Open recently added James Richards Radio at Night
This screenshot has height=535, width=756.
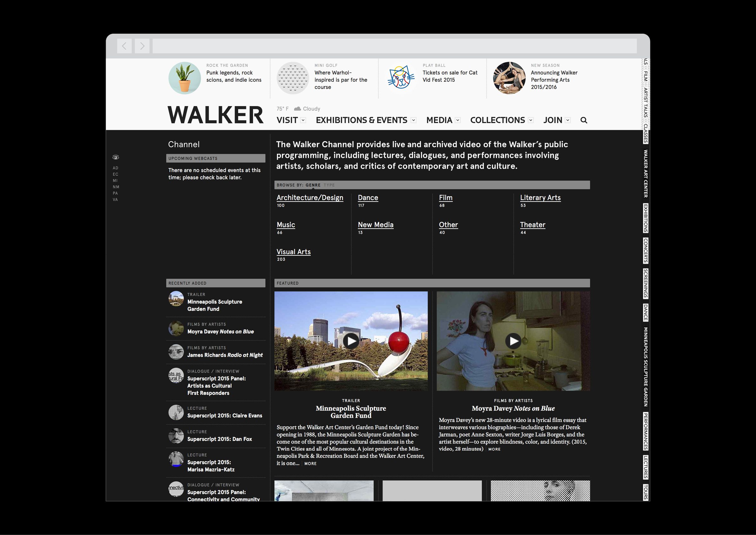point(225,355)
